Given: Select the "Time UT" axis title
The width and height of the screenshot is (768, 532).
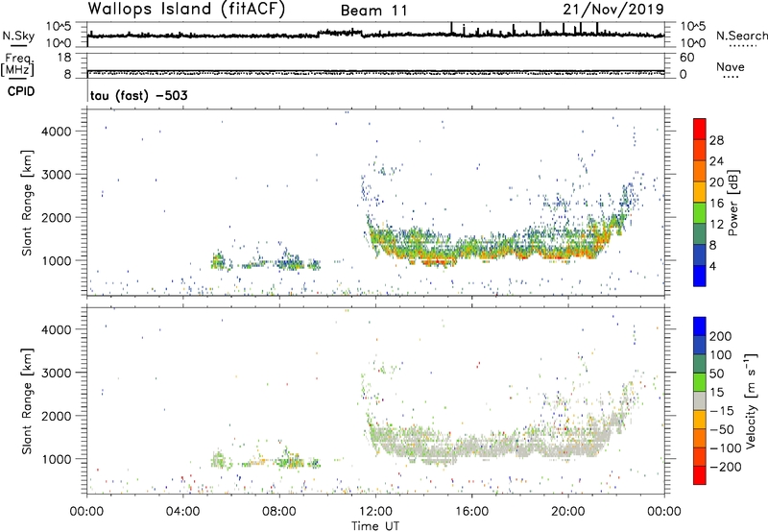Looking at the screenshot, I should click(375, 526).
